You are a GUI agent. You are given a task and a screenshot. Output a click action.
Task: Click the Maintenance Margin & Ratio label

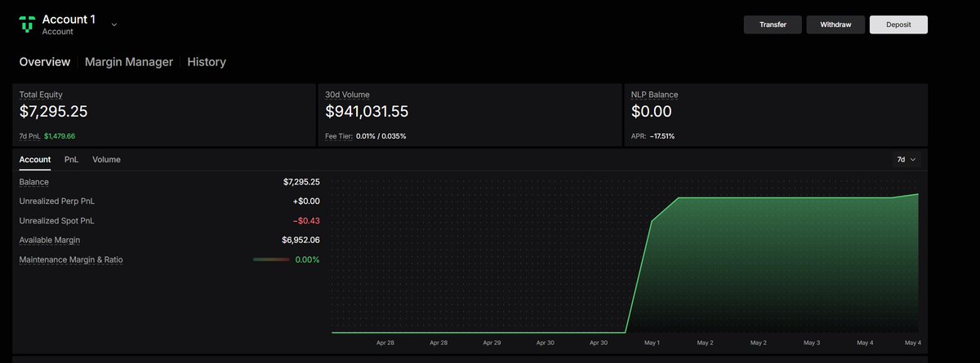(x=71, y=259)
